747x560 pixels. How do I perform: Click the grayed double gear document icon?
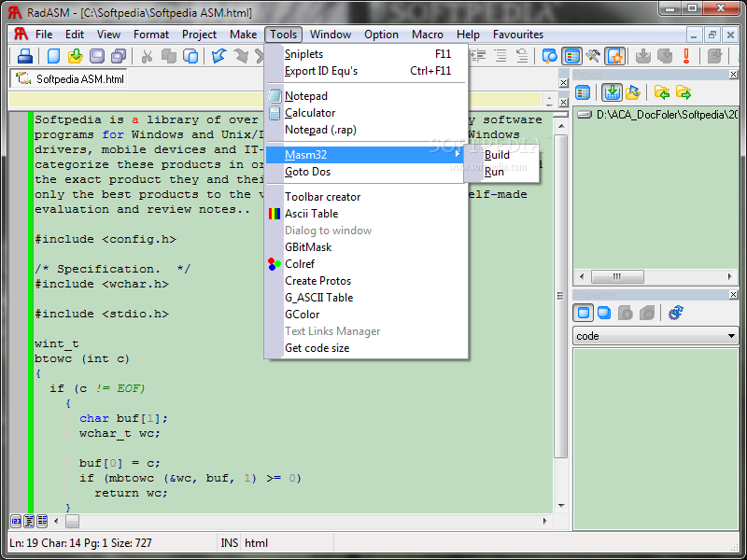647,313
